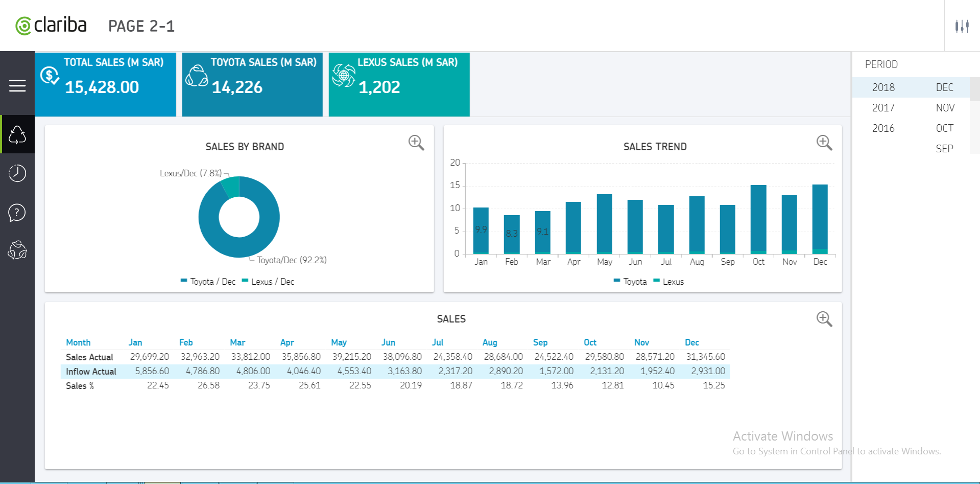Click Sales % value 15.25
This screenshot has width=980, height=484.
[x=714, y=385]
